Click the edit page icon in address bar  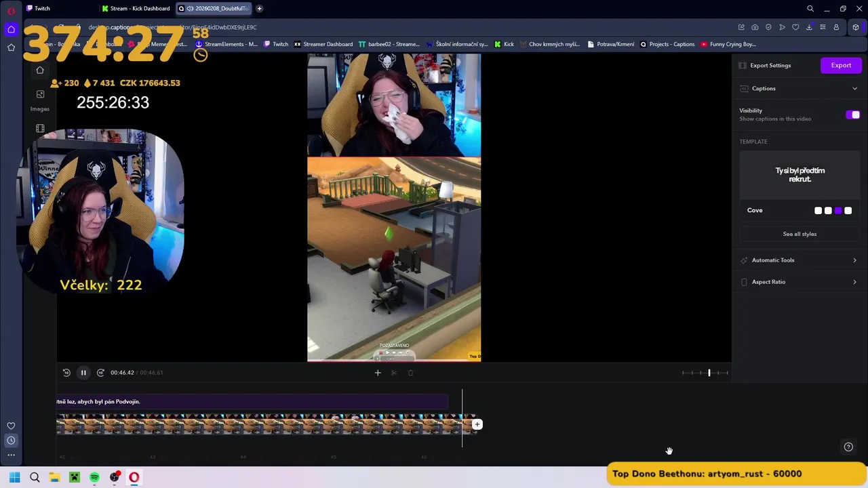741,27
